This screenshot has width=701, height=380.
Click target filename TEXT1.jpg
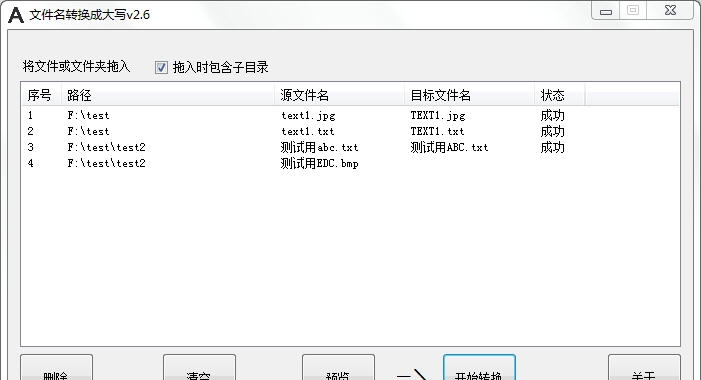438,116
